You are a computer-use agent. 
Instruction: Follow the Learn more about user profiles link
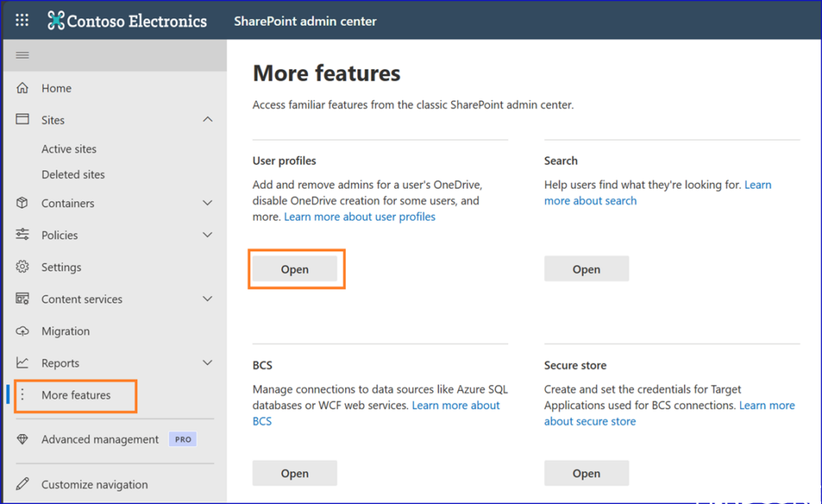[360, 217]
